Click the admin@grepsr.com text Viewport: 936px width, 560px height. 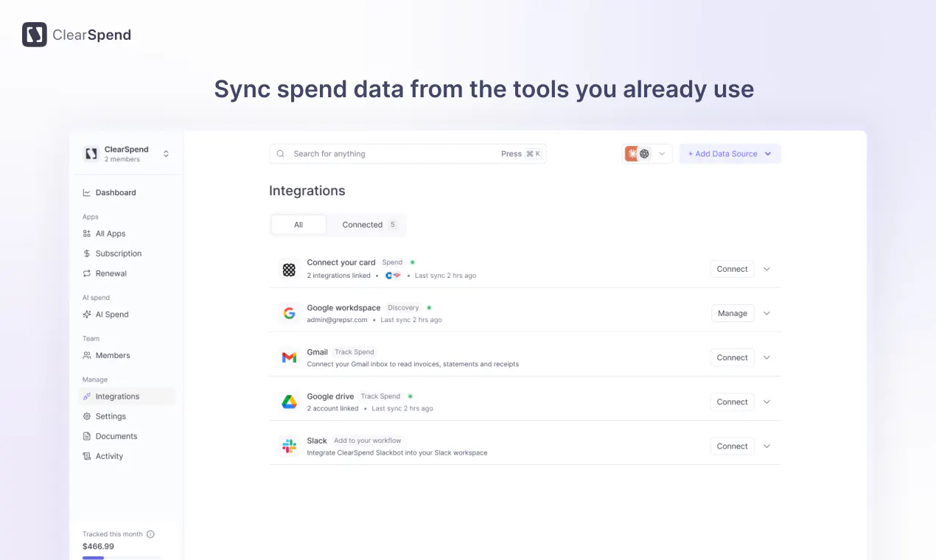pyautogui.click(x=337, y=320)
